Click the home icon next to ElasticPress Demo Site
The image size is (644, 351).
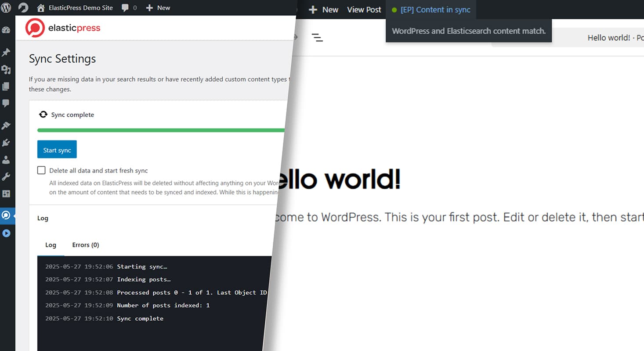(41, 7)
